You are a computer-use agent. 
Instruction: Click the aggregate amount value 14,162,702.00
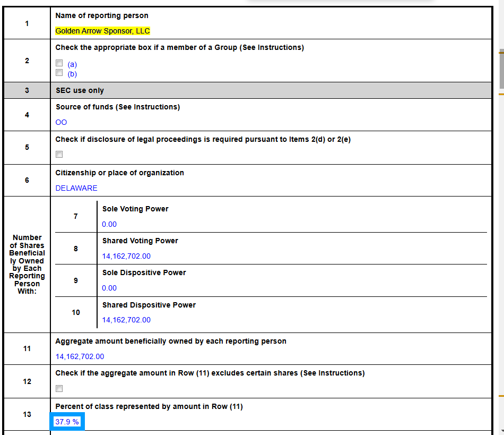coord(80,356)
